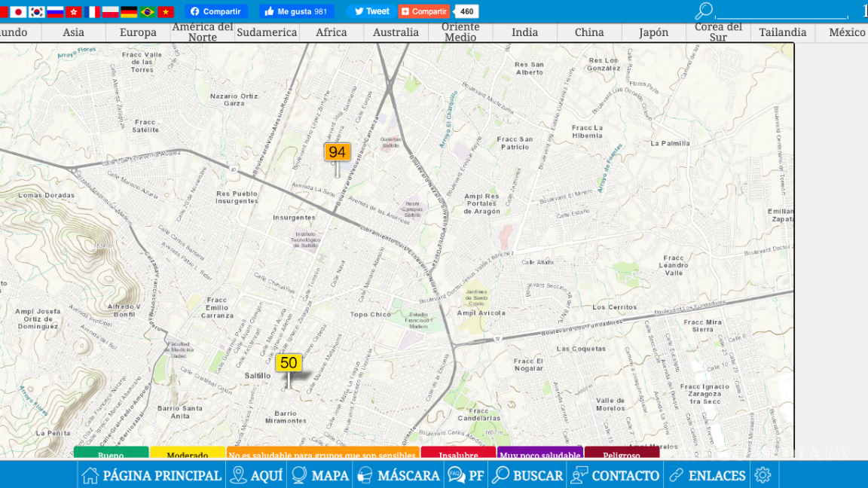
Task: Click the orange 94 air quality marker
Action: pyautogui.click(x=337, y=152)
